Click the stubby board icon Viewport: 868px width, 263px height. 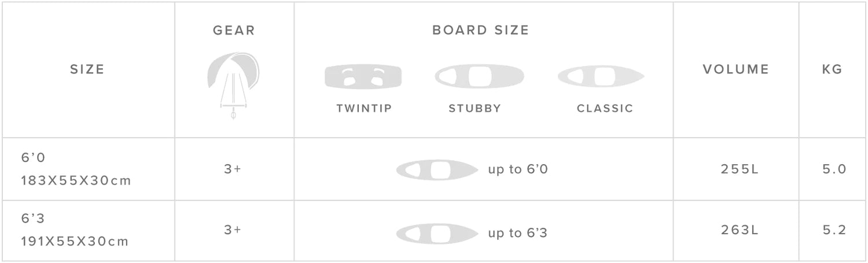click(x=479, y=77)
